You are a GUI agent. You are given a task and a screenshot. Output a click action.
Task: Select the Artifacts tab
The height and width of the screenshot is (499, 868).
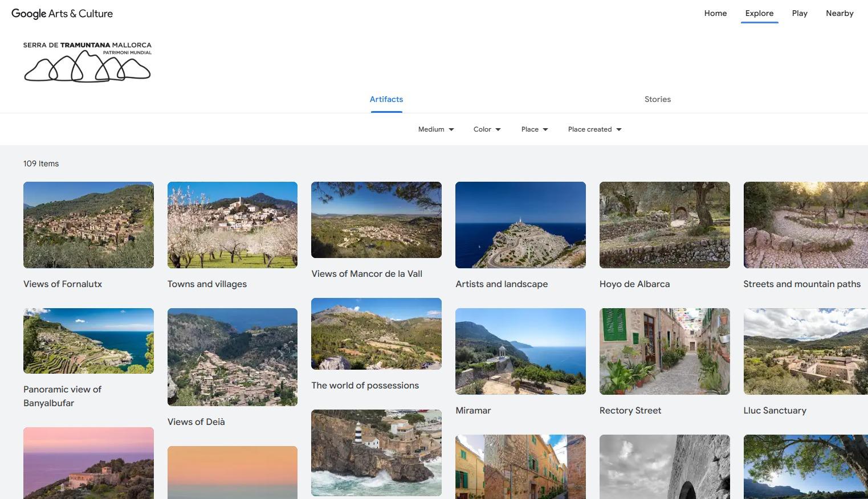click(x=386, y=99)
